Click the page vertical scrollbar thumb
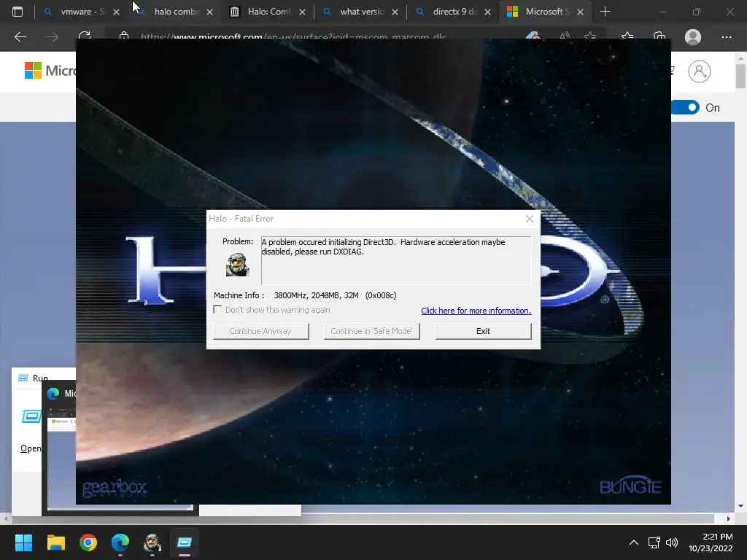 (740, 76)
